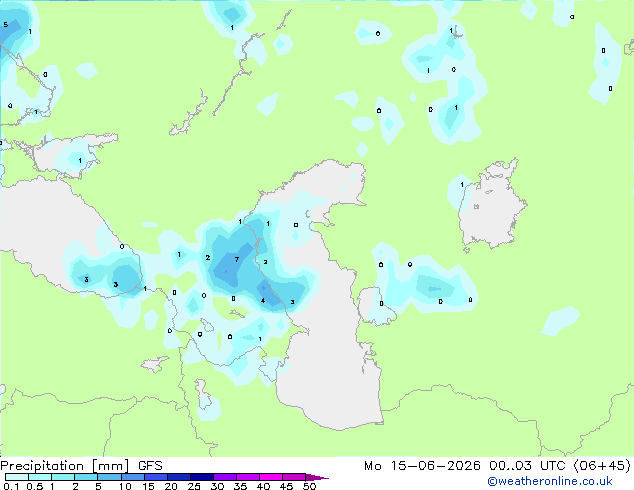This screenshot has height=490, width=634.
Task: Click the 40–45 mm magenta swatch
Action: (x=271, y=477)
